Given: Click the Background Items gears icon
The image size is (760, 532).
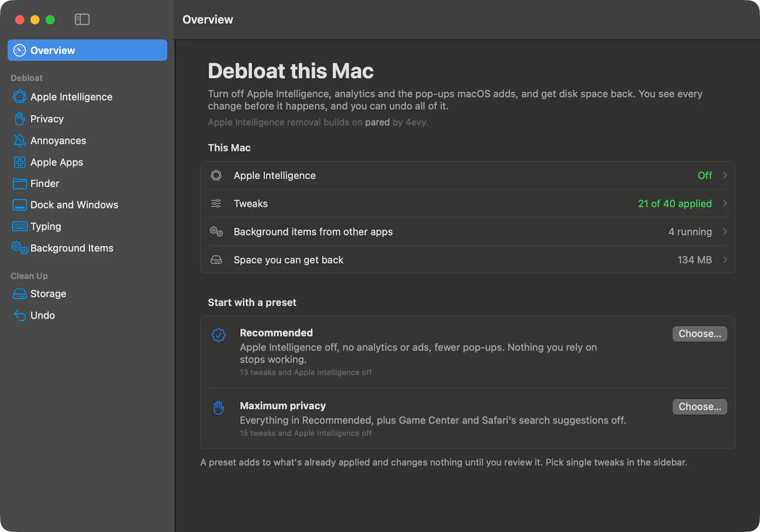Looking at the screenshot, I should pos(19,247).
